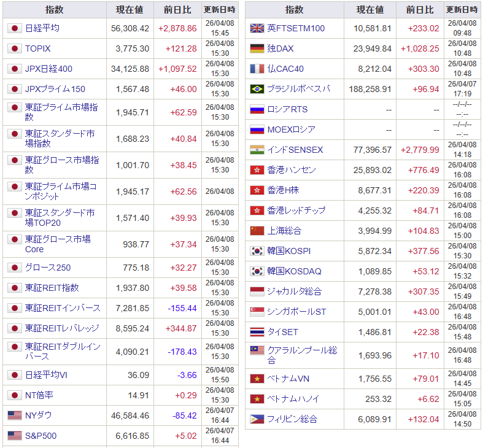The image size is (483, 448).
Task: Click the UK flag beside 英FTSETM100
Action: tap(257, 28)
